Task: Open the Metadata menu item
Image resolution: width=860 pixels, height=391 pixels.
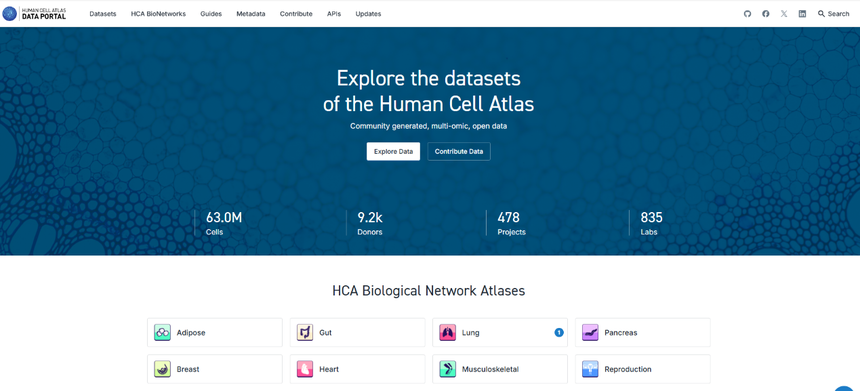Action: (x=251, y=14)
